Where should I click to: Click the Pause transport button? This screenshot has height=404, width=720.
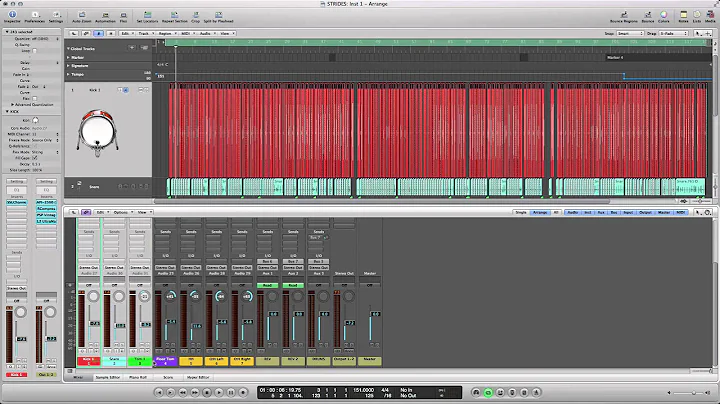tap(231, 393)
